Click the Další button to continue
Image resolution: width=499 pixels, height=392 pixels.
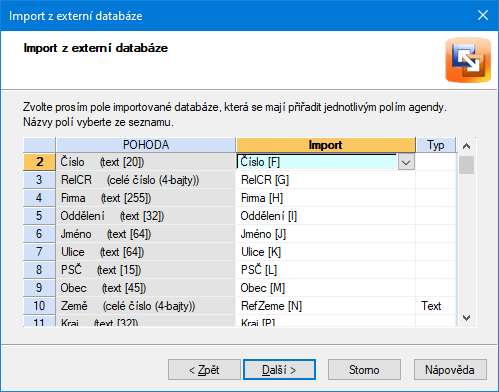coord(279,369)
